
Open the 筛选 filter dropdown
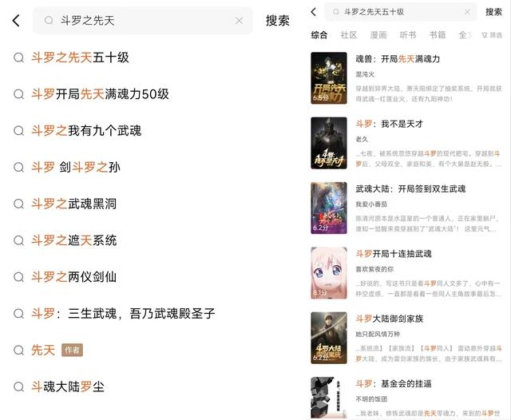click(x=492, y=35)
